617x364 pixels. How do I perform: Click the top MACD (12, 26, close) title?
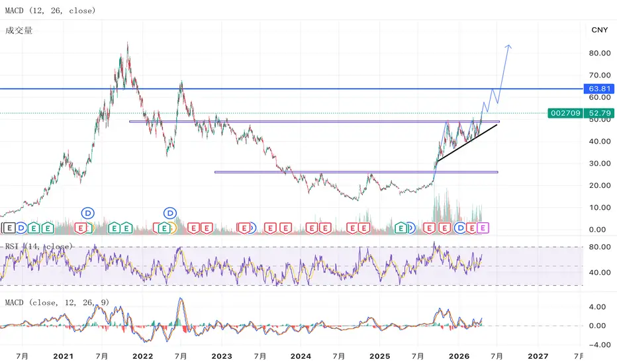[x=50, y=11]
